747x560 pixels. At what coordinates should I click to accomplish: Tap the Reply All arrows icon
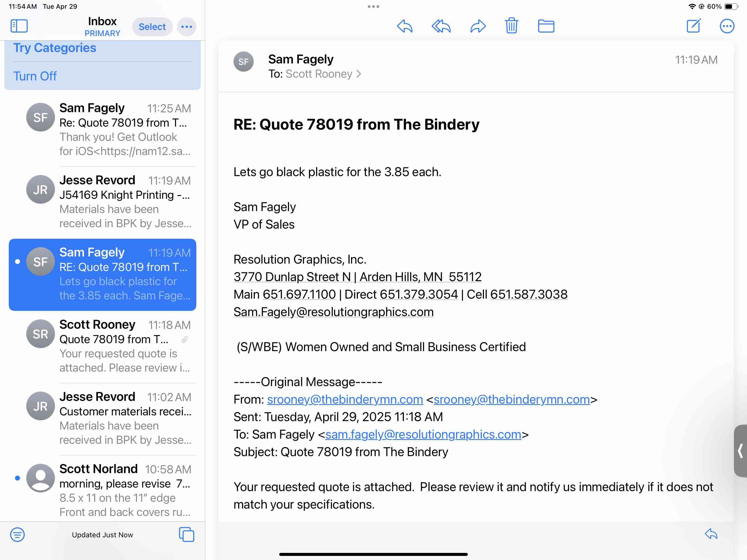[x=441, y=26]
